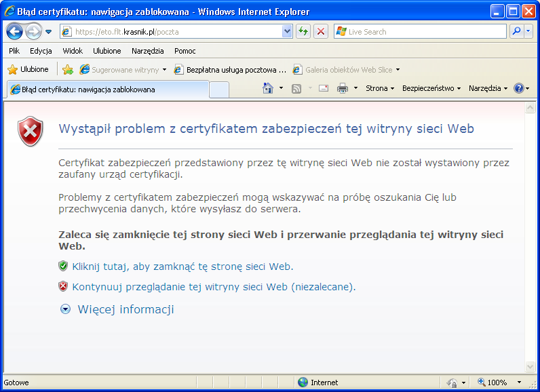The width and height of the screenshot is (540, 392).
Task: Click Kontynuuj przeglądanie tej witryny link
Action: (214, 287)
